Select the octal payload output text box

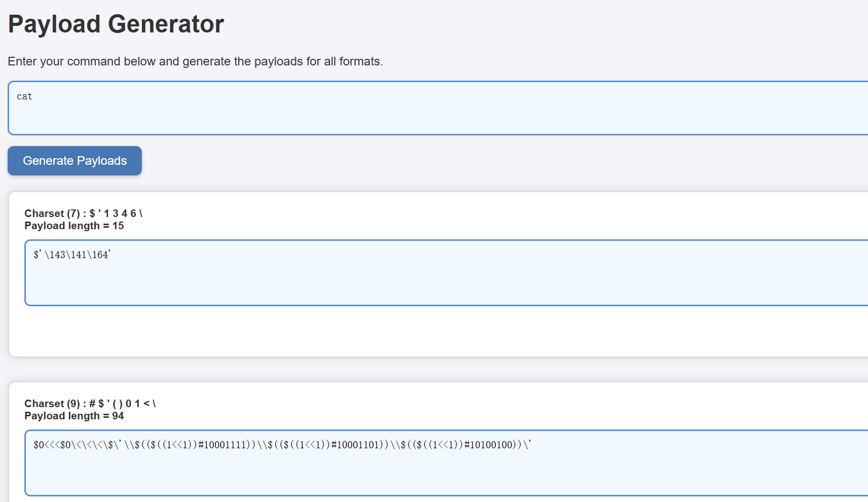tap(446, 273)
